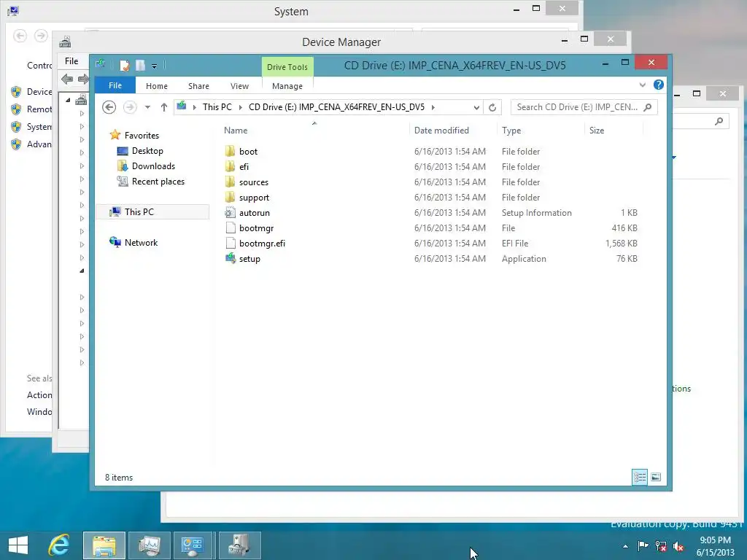Switch to the View ribbon tab

pyautogui.click(x=239, y=86)
